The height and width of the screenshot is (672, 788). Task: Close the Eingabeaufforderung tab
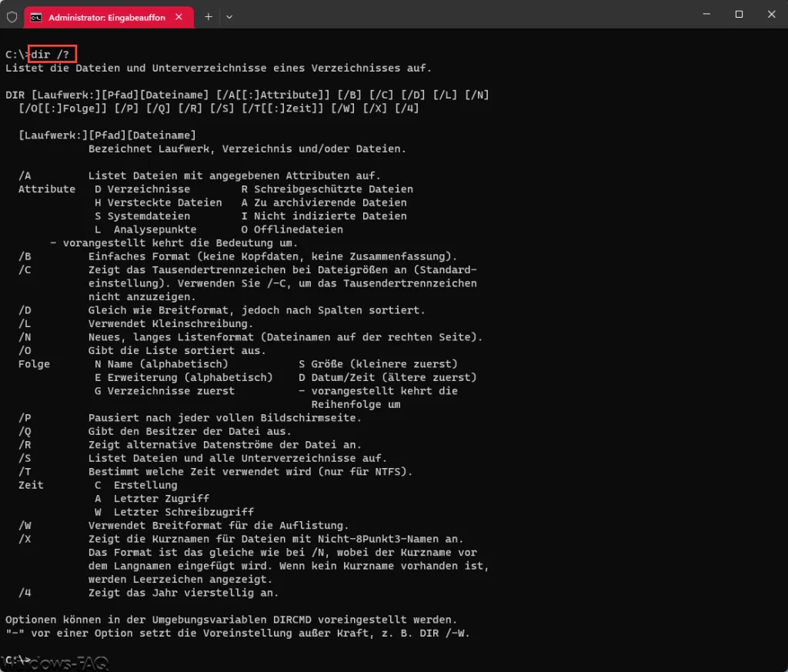tap(179, 17)
